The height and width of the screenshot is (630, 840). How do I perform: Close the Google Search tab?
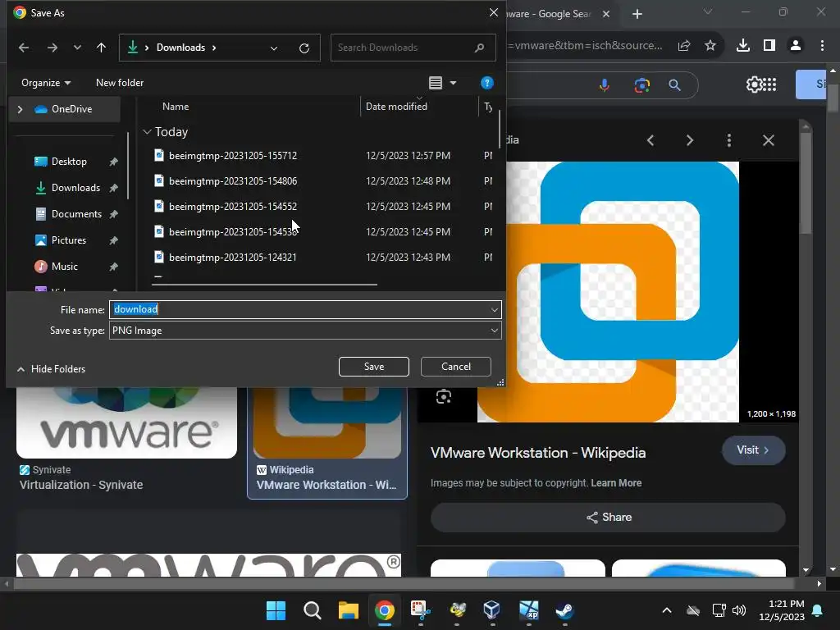pyautogui.click(x=606, y=15)
